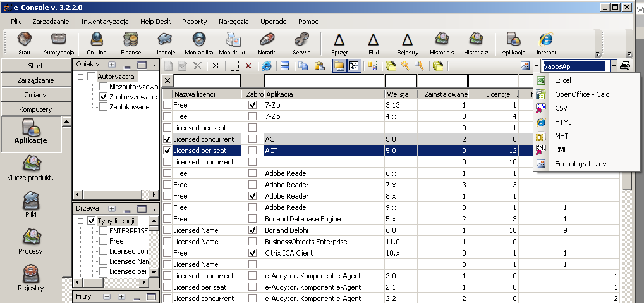Choose CSV export option

(586, 108)
